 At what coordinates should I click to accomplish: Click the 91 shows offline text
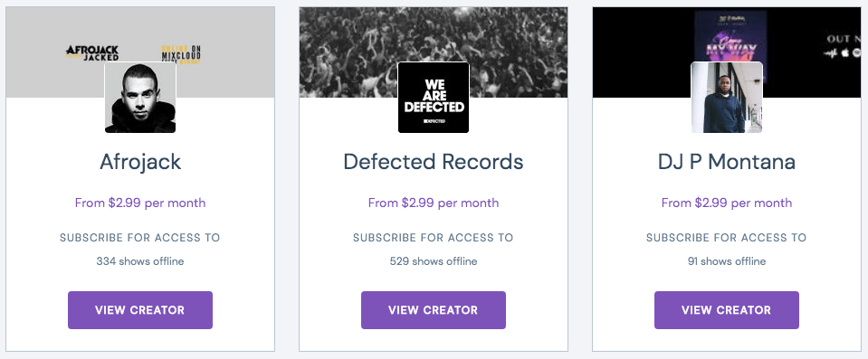[727, 261]
